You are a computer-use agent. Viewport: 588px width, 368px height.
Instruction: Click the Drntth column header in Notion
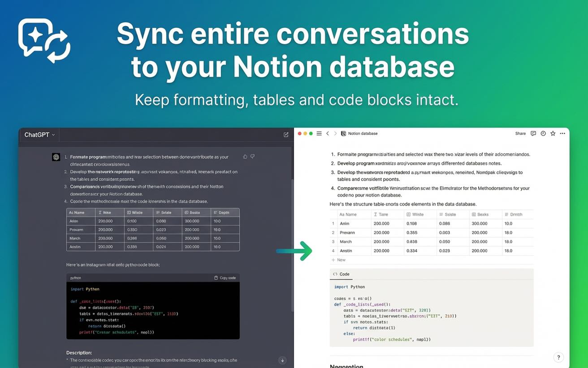click(518, 214)
